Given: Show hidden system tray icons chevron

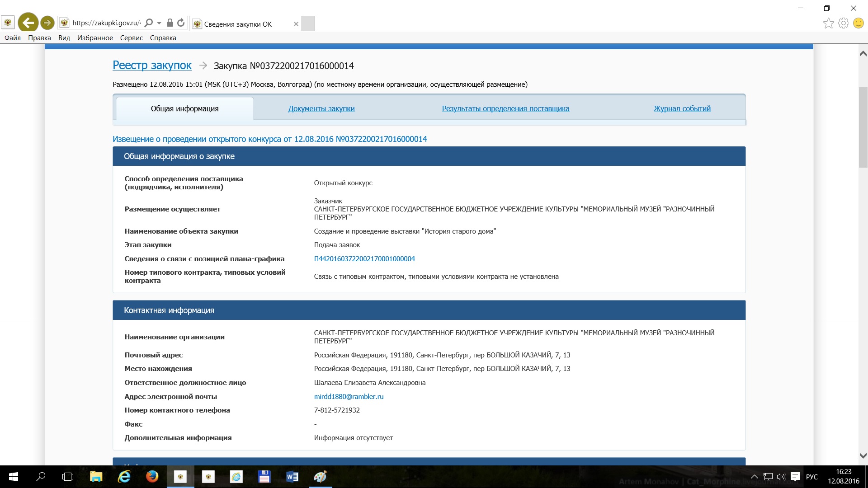Looking at the screenshot, I should coord(754,477).
